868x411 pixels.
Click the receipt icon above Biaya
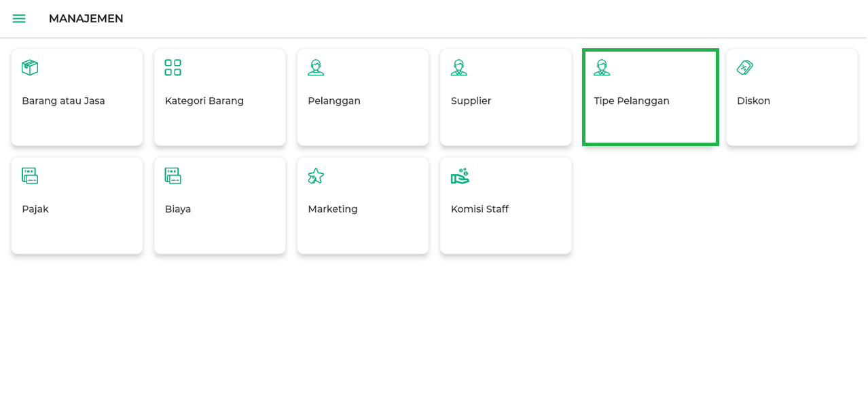(173, 176)
